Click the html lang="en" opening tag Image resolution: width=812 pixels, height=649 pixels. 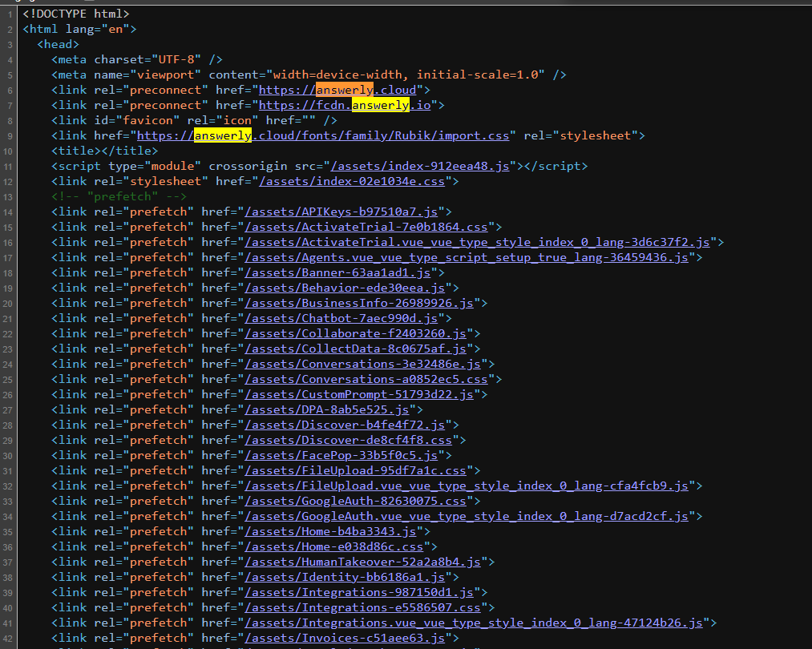(x=79, y=29)
